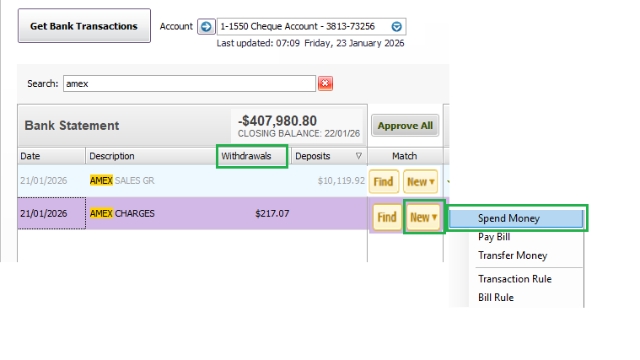Screen dimensions: 640x360
Task: Open New dropdown for AMEX CHARGES row
Action: tap(424, 217)
